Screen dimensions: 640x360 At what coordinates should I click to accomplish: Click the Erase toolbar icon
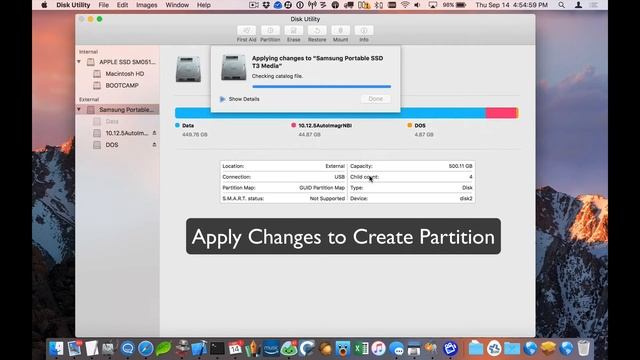293,31
